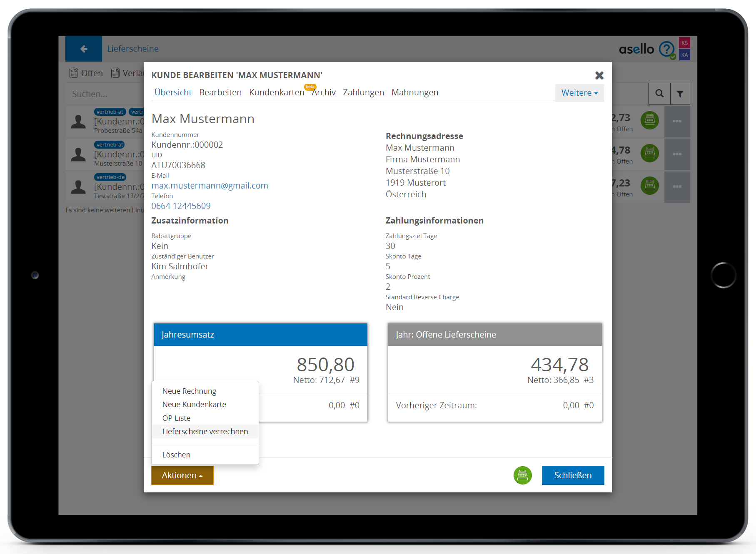The image size is (756, 554).
Task: Click the KA user badge
Action: pyautogui.click(x=684, y=55)
